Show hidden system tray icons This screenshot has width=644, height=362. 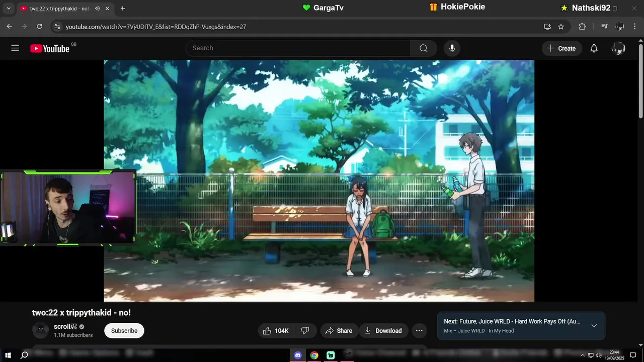click(583, 355)
